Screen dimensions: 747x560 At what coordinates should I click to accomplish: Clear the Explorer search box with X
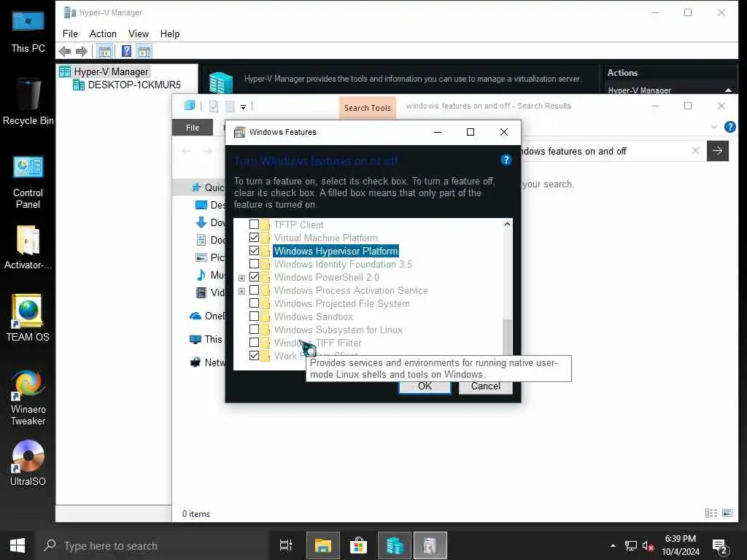(695, 151)
